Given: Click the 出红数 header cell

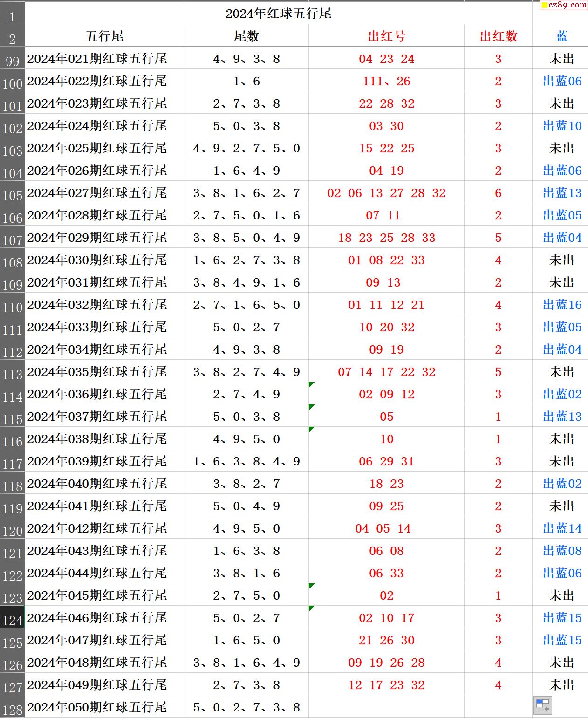Looking at the screenshot, I should 498,36.
